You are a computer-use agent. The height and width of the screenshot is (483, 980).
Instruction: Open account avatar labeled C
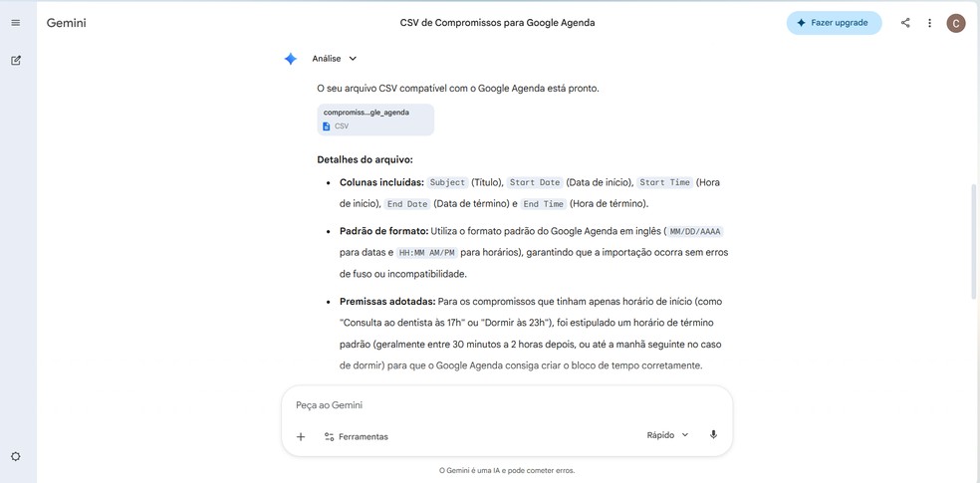pos(956,23)
